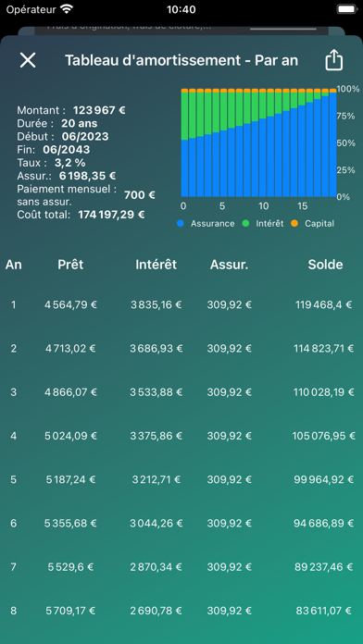Image resolution: width=363 pixels, height=644 pixels.
Task: Tap rate value '3,2 %'
Action: pyautogui.click(x=69, y=163)
